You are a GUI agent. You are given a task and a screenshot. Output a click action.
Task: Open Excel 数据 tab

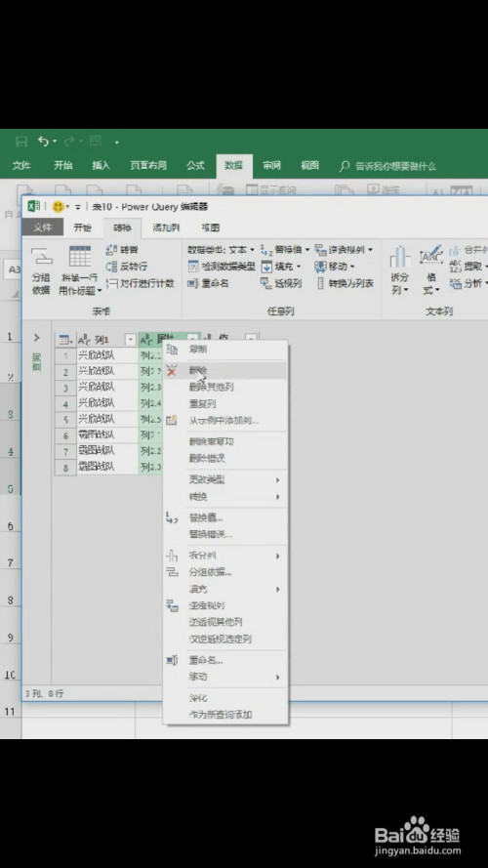click(x=233, y=166)
